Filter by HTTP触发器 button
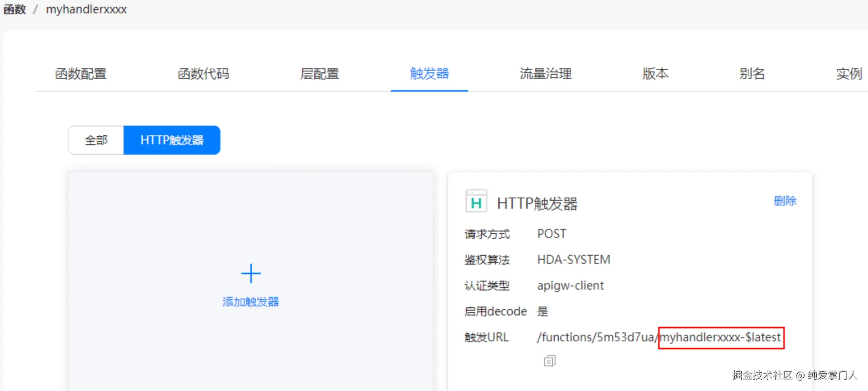The height and width of the screenshot is (391, 868). [x=172, y=140]
